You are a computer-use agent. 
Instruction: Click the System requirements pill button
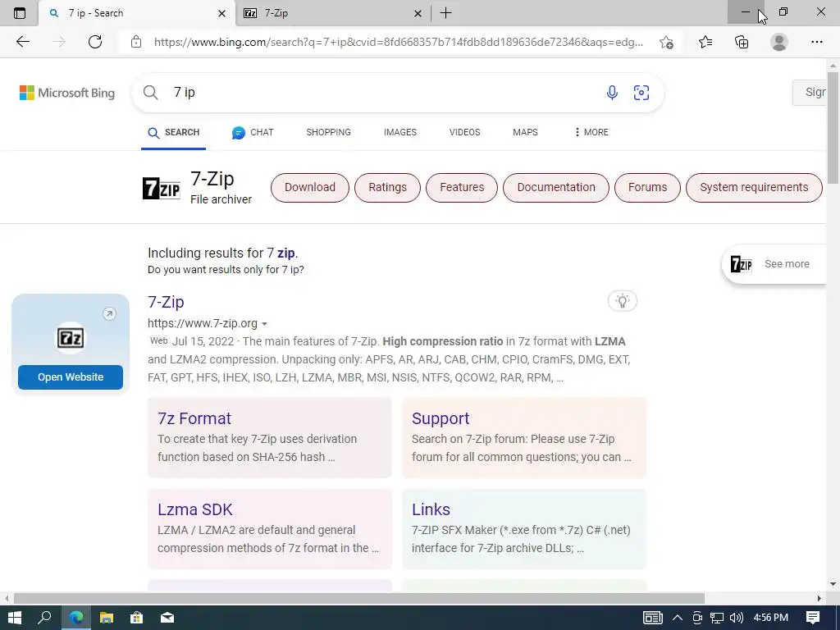(754, 188)
